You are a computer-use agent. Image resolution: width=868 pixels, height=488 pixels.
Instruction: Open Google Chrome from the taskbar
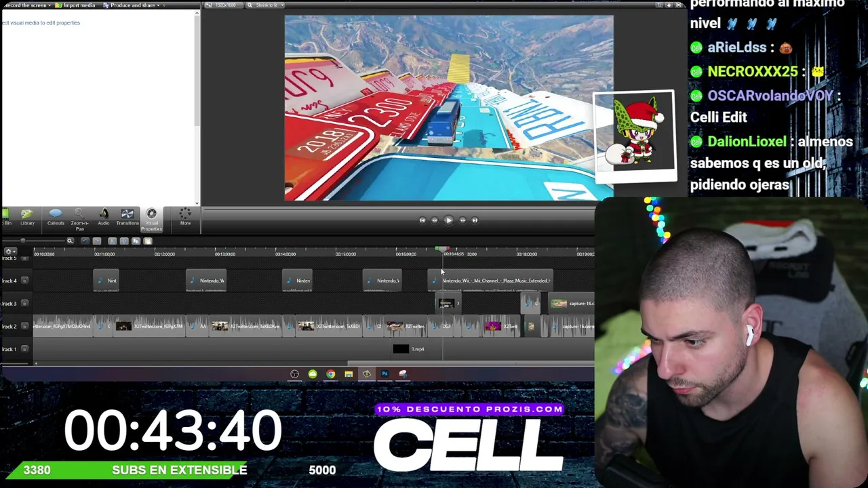click(x=330, y=374)
